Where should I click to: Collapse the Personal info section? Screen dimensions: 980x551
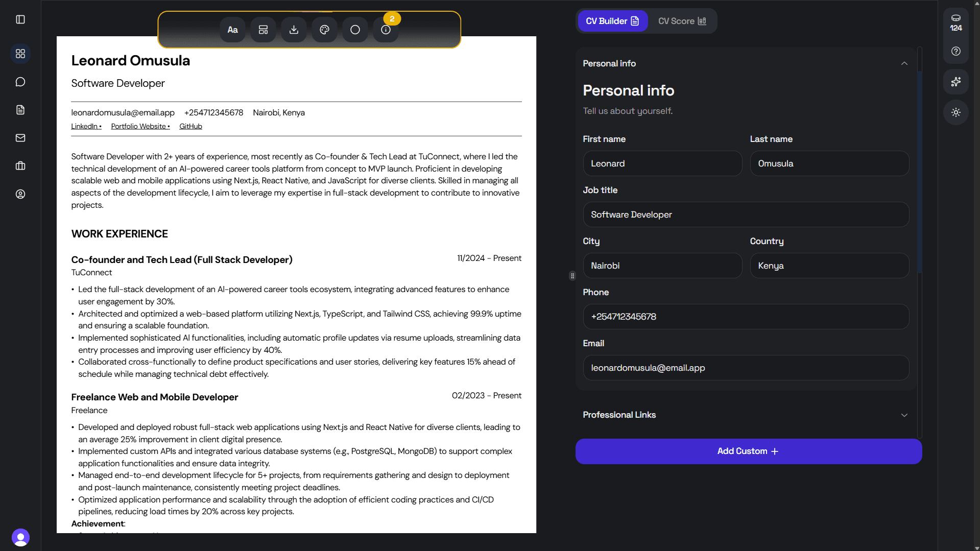pyautogui.click(x=904, y=63)
